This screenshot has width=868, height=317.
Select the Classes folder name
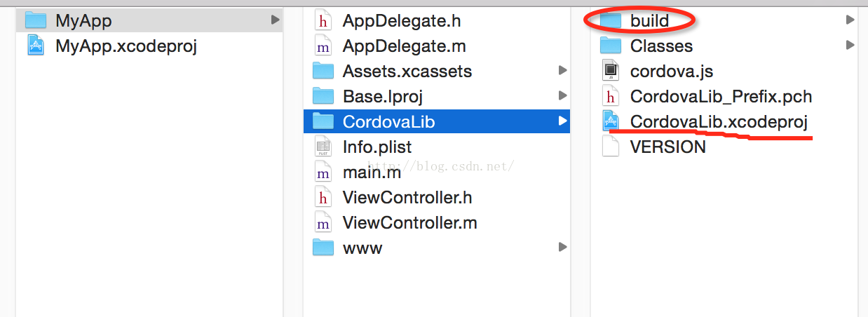tap(661, 46)
